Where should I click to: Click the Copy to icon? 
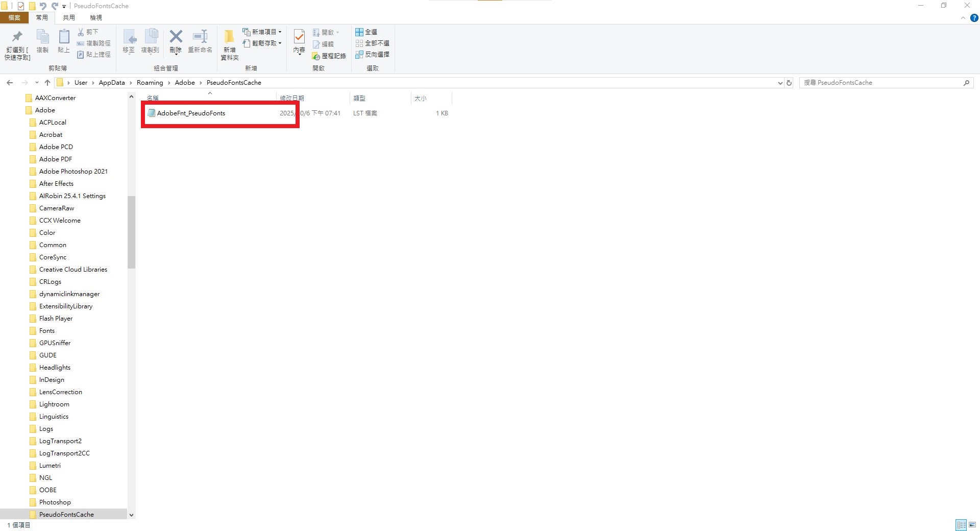[x=151, y=37]
